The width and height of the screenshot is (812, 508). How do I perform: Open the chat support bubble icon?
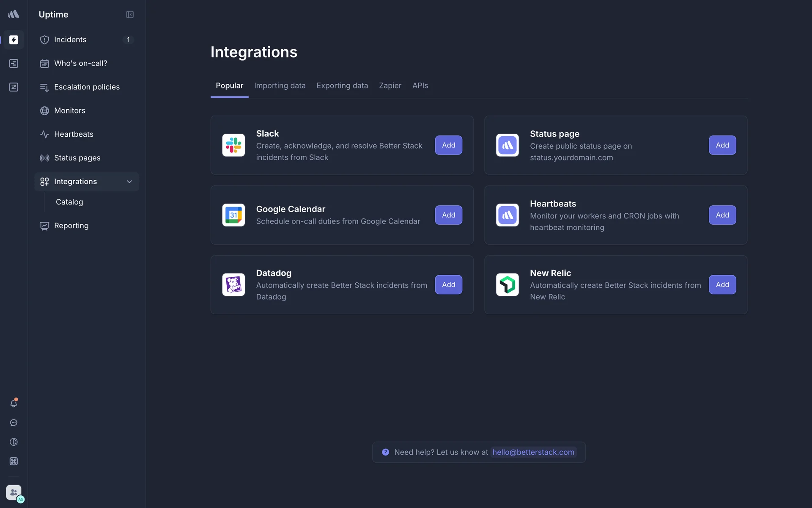pos(14,423)
